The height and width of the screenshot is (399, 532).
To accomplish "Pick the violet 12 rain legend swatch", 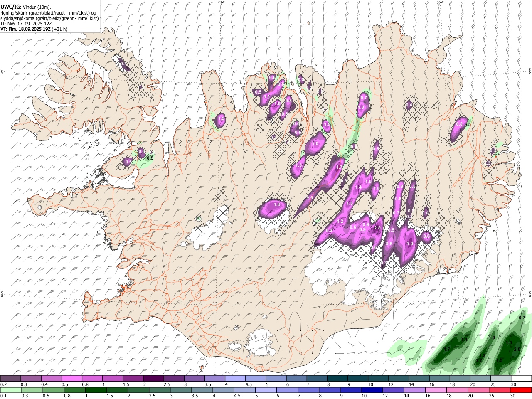I will tap(393, 390).
